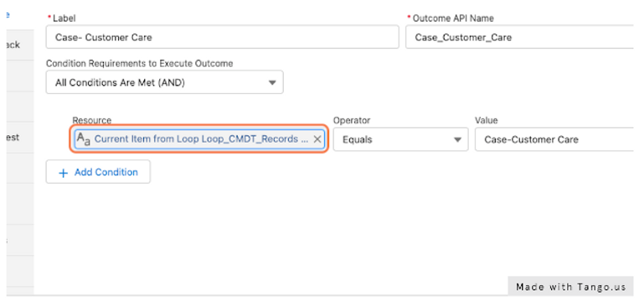Expand the arrow of the condition requirements combobox
This screenshot has width=644, height=307.
click(x=272, y=83)
